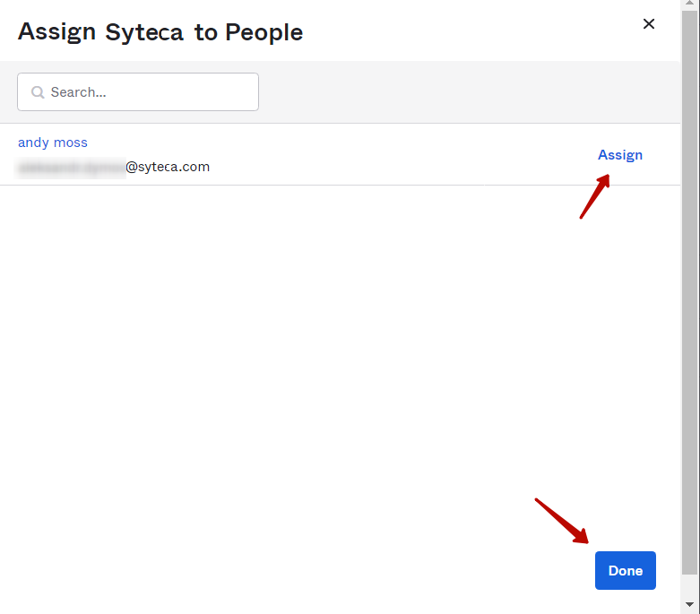
Task: Click the word Assign in the heading
Action: [56, 32]
